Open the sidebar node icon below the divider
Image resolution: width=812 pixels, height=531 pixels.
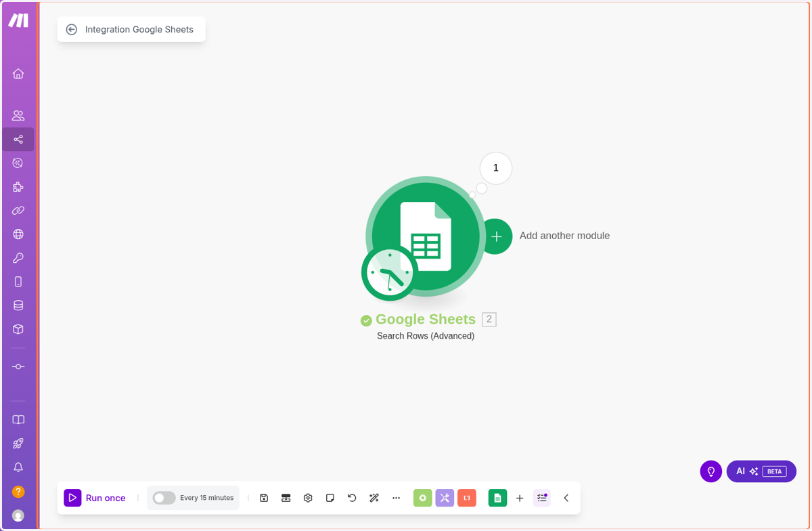pos(18,366)
